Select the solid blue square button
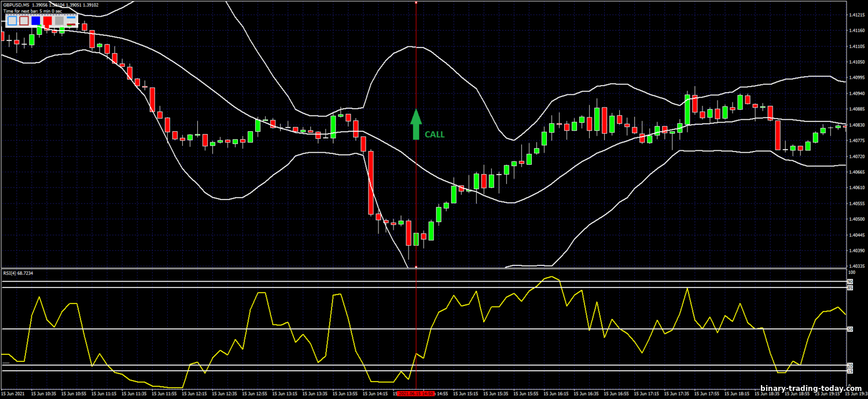Image resolution: width=868 pixels, height=399 pixels. (36, 21)
